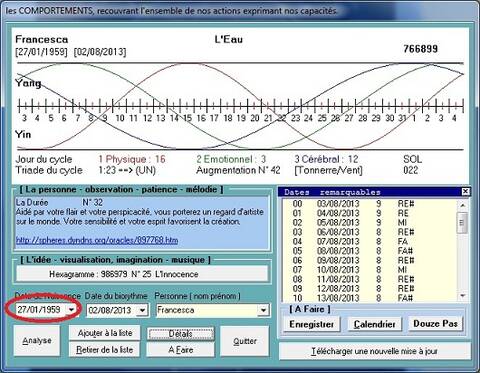480x373 pixels.
Task: Click the Enregistrer button
Action: 311,324
